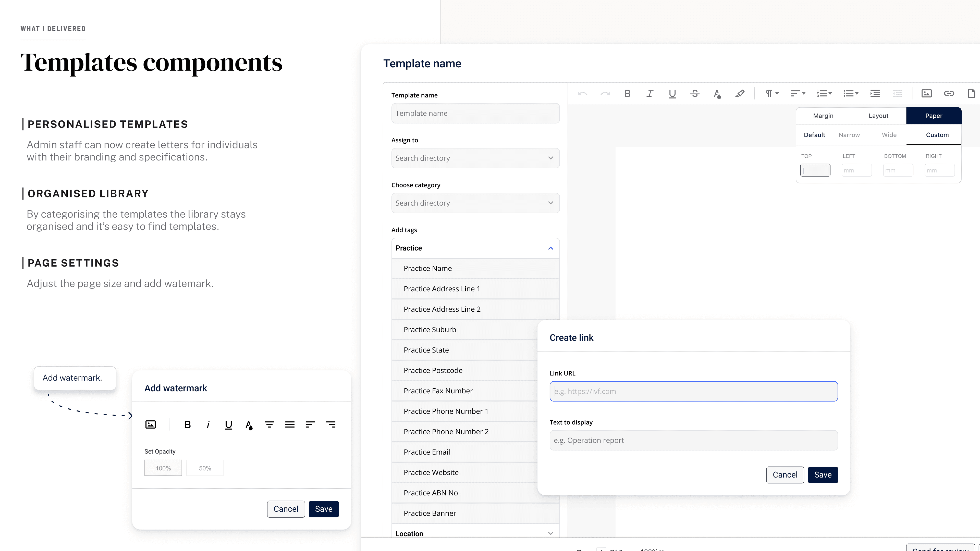Apply strikethrough formatting to text
Screen dimensions: 980x551
click(695, 93)
